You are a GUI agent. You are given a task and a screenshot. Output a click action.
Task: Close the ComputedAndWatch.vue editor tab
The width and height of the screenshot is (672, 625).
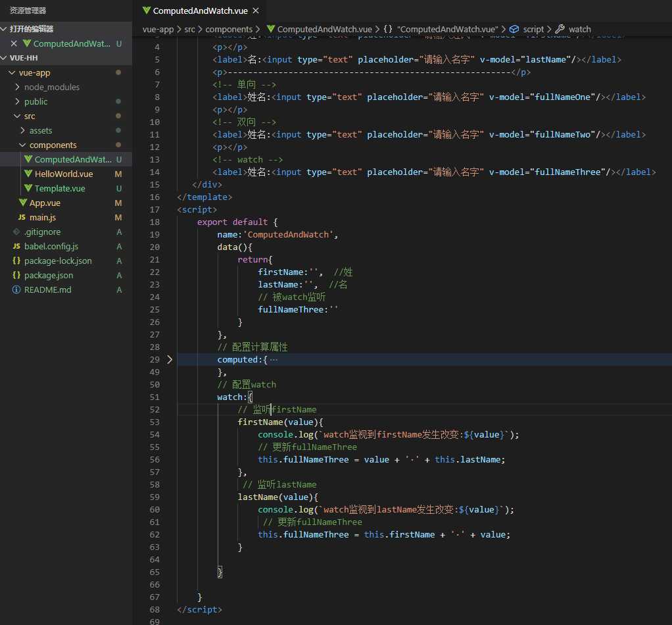[x=256, y=11]
